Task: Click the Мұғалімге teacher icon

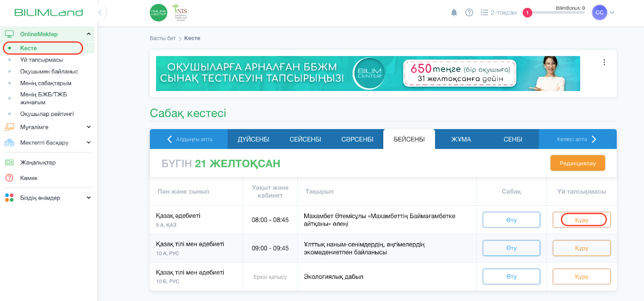Action: point(9,127)
